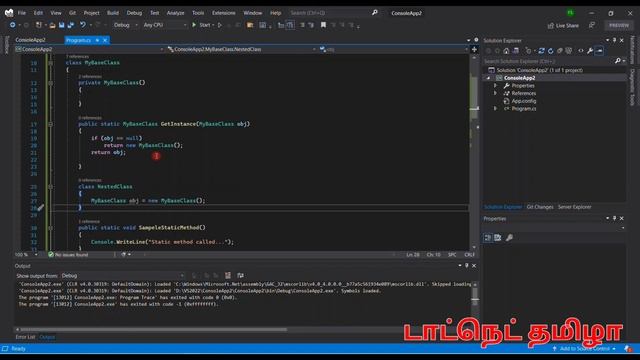
Task: Click the wrench Properties icon in Solution Explorer toolbar
Action: point(590,51)
